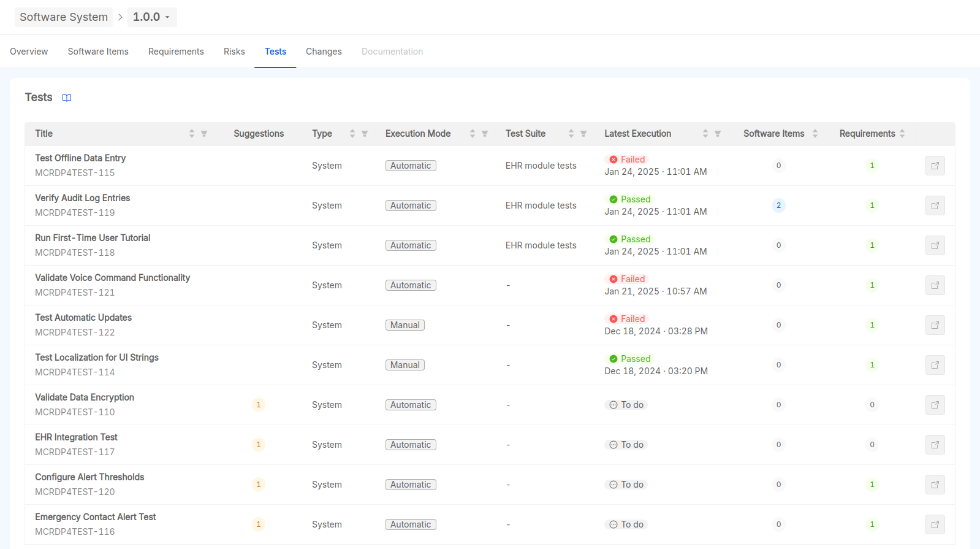
Task: Click Manual tag of Test Automatic Updates
Action: click(405, 325)
